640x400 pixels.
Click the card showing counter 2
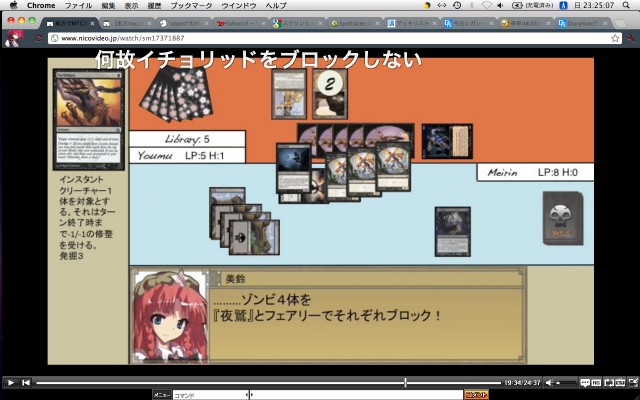click(x=330, y=94)
